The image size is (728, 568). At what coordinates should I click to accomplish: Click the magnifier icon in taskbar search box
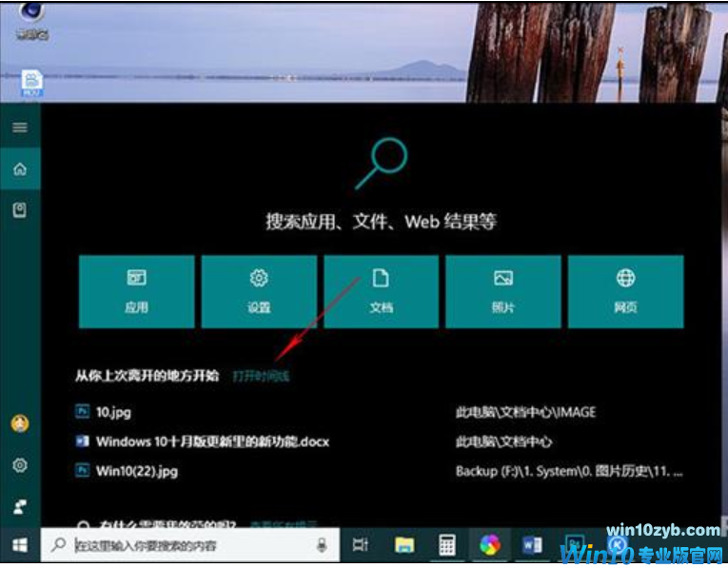pyautogui.click(x=58, y=545)
